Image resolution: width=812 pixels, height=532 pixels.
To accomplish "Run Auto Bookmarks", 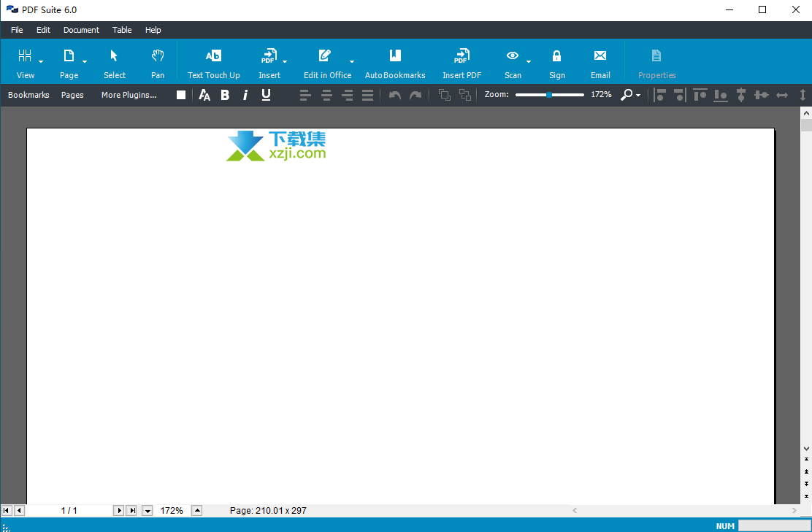I will click(395, 63).
